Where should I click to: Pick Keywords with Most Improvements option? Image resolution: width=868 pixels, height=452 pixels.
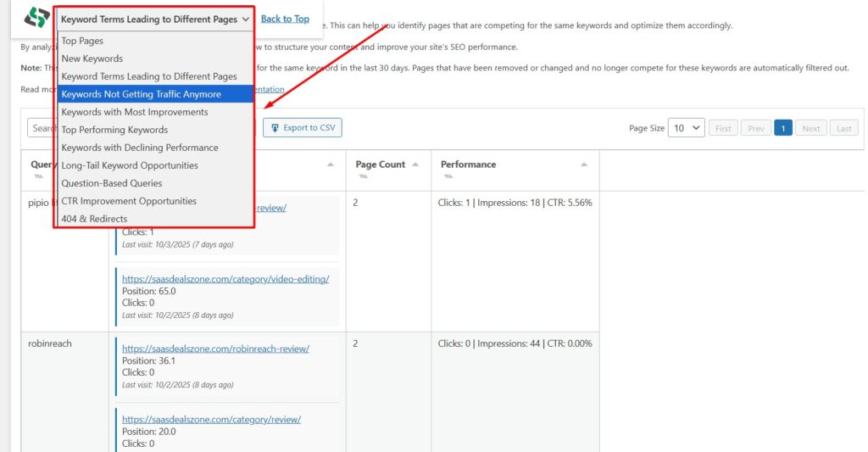click(x=135, y=112)
